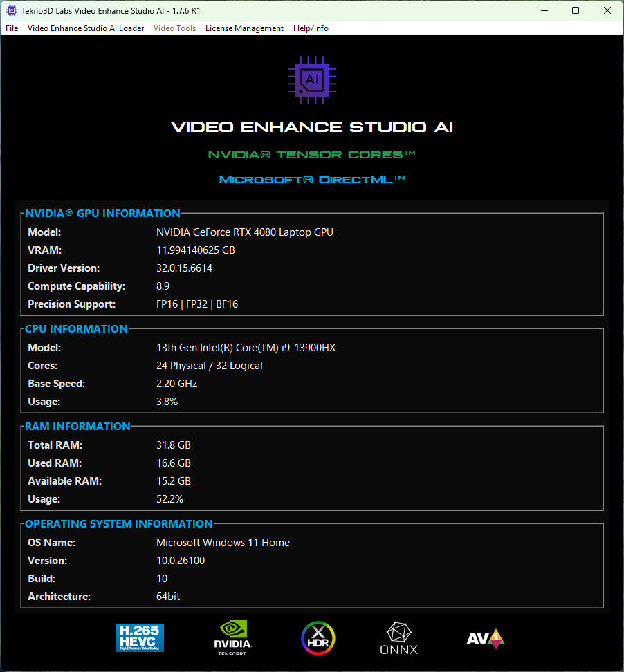Minimize the application window
The width and height of the screenshot is (624, 672).
click(x=544, y=10)
